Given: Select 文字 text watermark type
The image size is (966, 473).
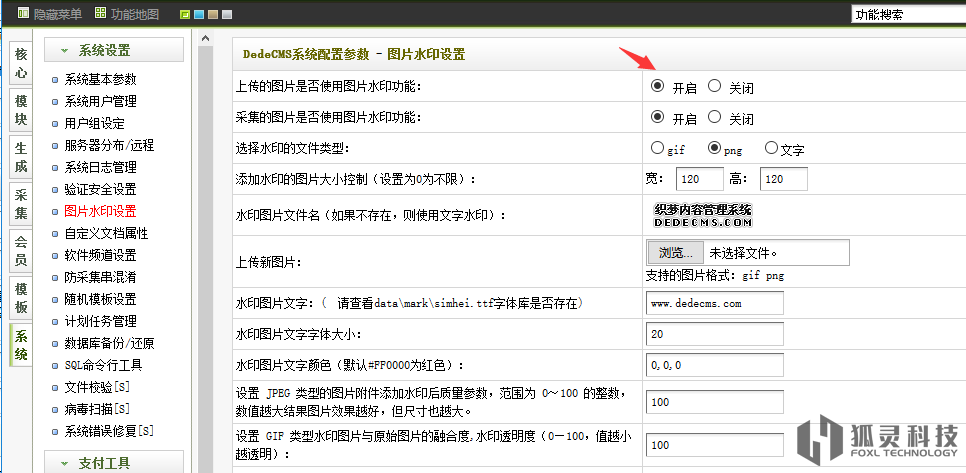Looking at the screenshot, I should tap(770, 148).
